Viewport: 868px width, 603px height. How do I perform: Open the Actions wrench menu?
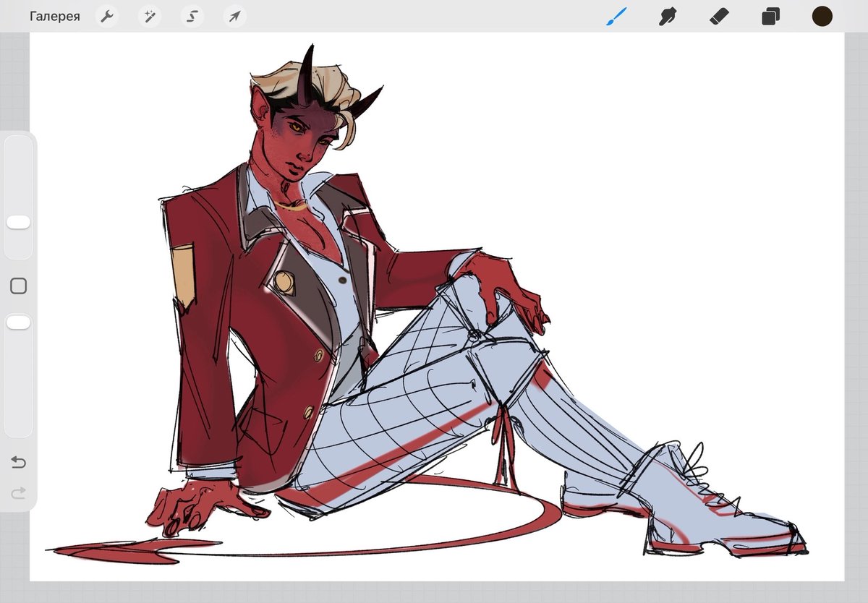(x=107, y=17)
